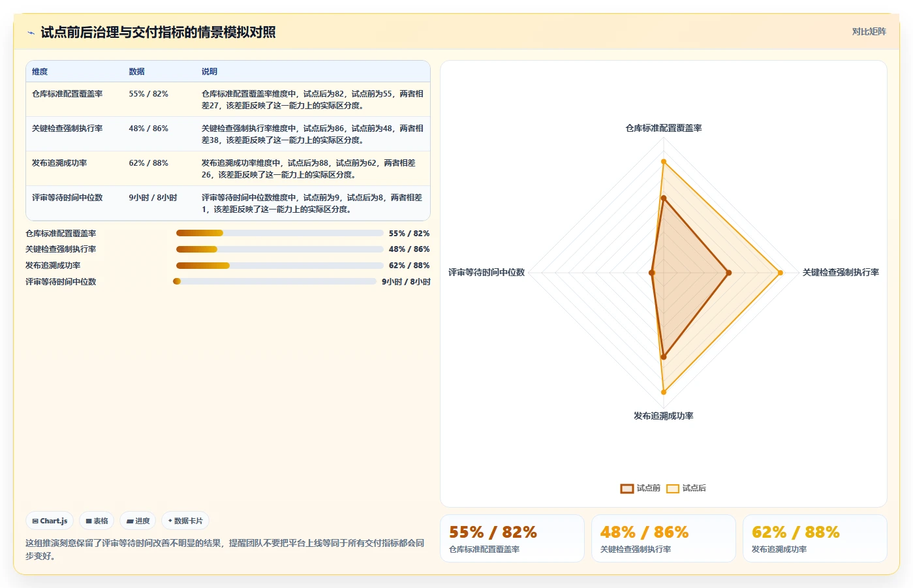Click the radar axis label 发布追溯成功率
This screenshot has height=588, width=913.
point(664,416)
